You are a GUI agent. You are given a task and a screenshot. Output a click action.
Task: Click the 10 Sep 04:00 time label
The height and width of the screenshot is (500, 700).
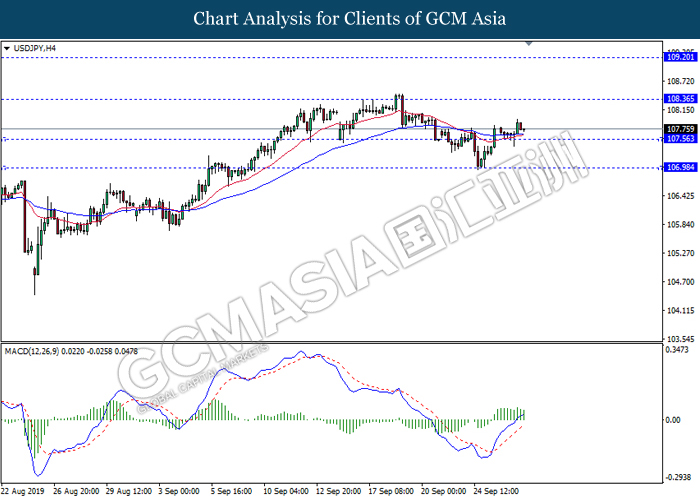pos(286,492)
